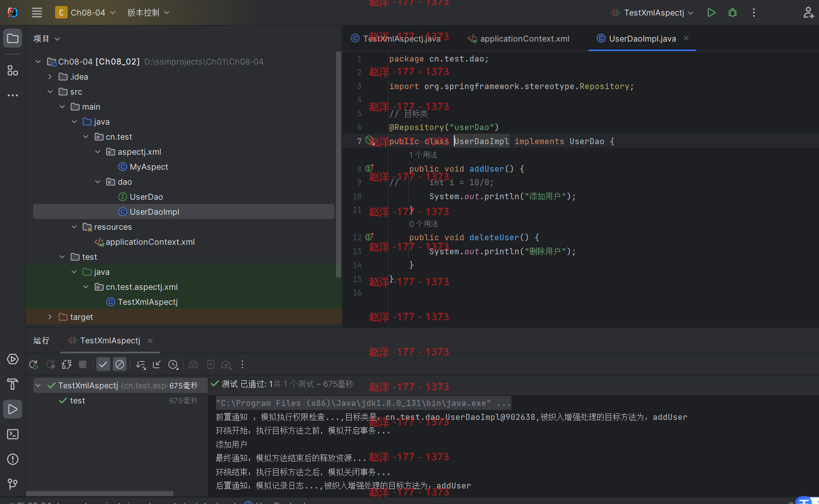Open the 项目 view dropdown
Screen dimensions: 819x504
(47, 39)
